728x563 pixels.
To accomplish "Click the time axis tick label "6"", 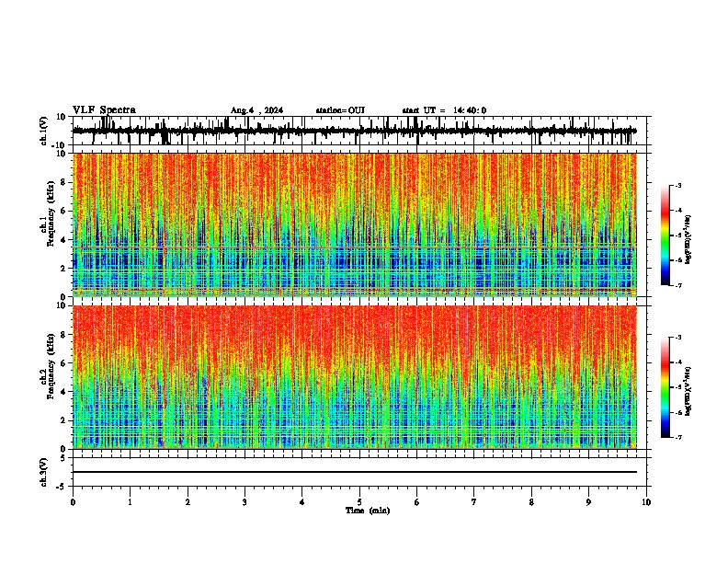I will pos(417,502).
